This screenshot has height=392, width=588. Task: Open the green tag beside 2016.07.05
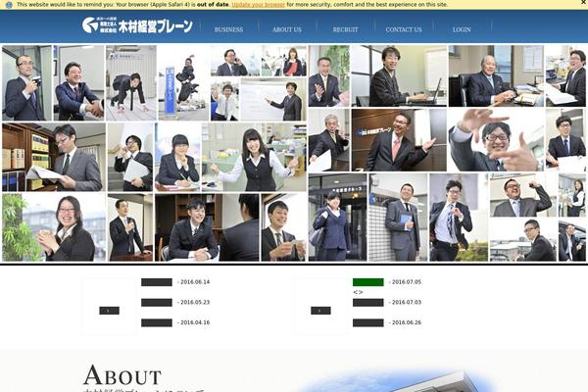pos(368,282)
